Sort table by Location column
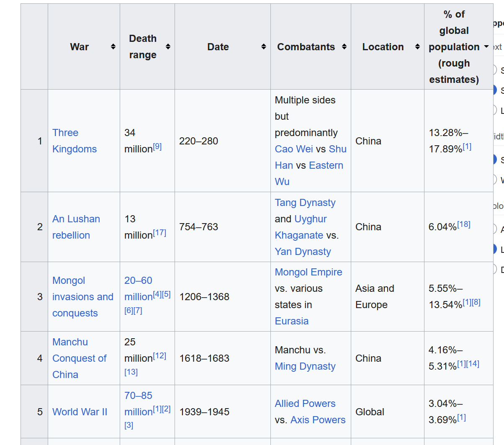Screen dimensions: 504x445 point(417,47)
